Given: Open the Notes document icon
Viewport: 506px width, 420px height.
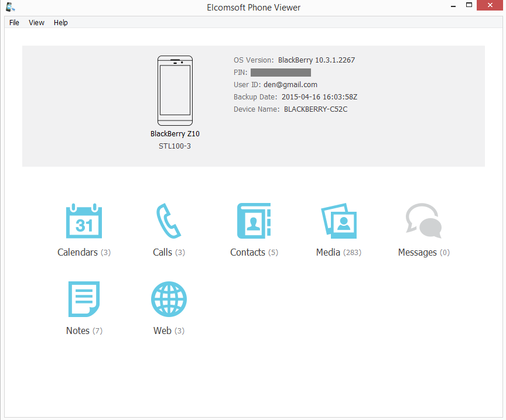Looking at the screenshot, I should [84, 299].
